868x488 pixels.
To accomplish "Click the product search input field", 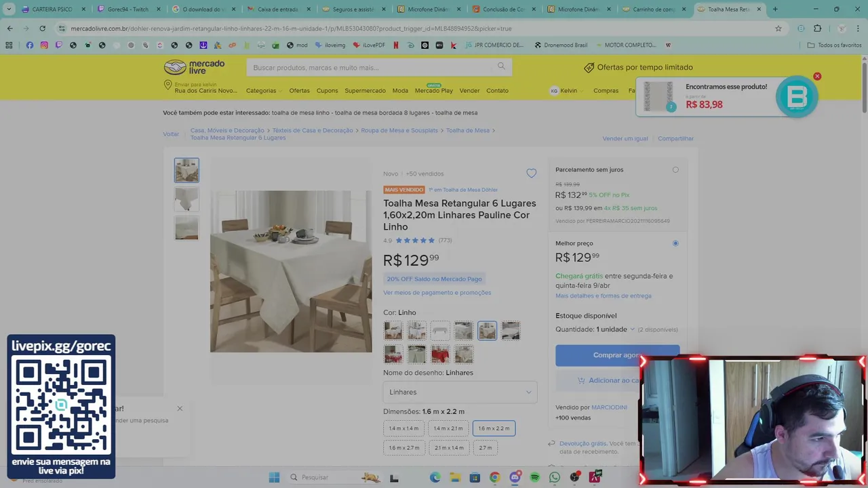I will click(372, 67).
